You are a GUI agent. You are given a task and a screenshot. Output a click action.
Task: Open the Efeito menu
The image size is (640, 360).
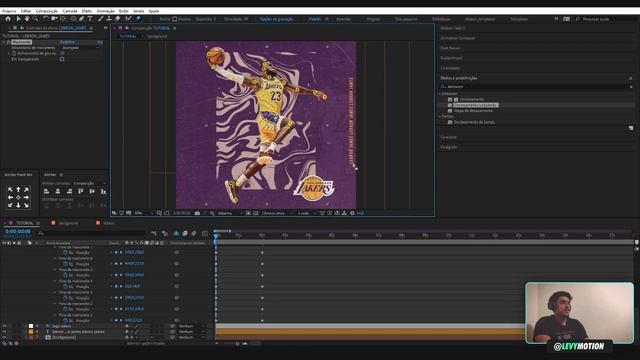click(x=87, y=11)
